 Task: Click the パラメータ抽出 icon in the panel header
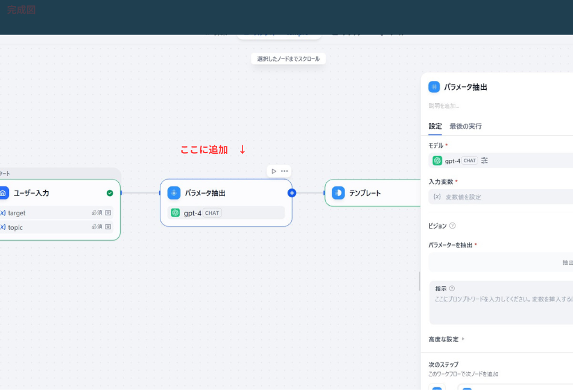coord(433,86)
